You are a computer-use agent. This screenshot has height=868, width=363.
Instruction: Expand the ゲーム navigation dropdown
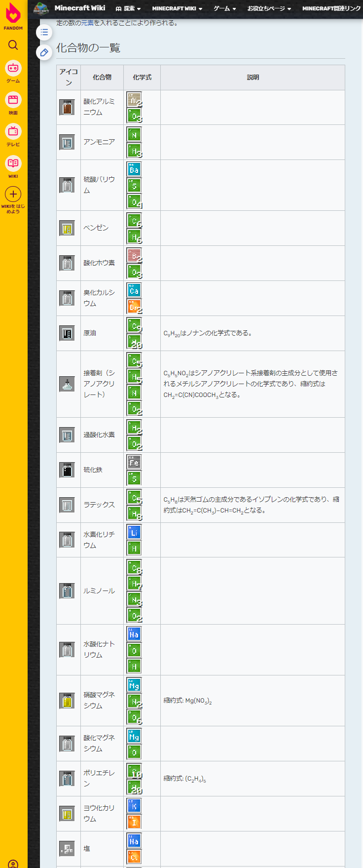pos(225,8)
